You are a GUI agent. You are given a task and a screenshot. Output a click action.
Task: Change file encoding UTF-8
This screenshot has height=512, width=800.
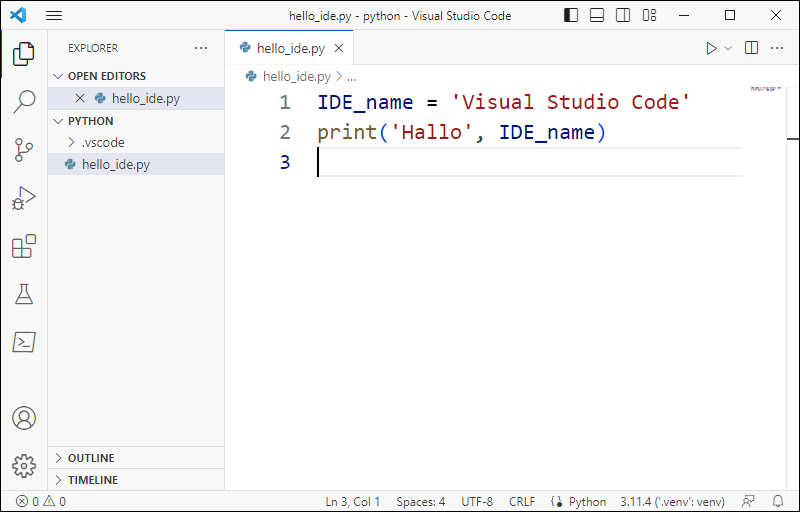(477, 502)
